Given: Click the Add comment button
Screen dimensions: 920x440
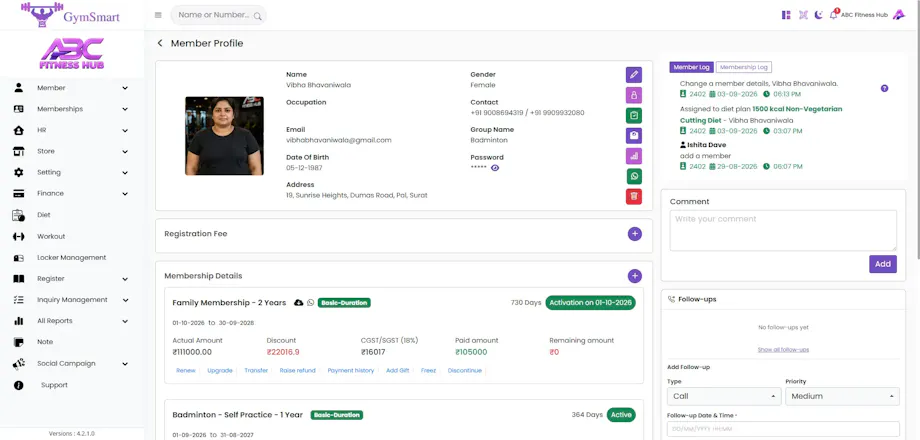Looking at the screenshot, I should (882, 264).
